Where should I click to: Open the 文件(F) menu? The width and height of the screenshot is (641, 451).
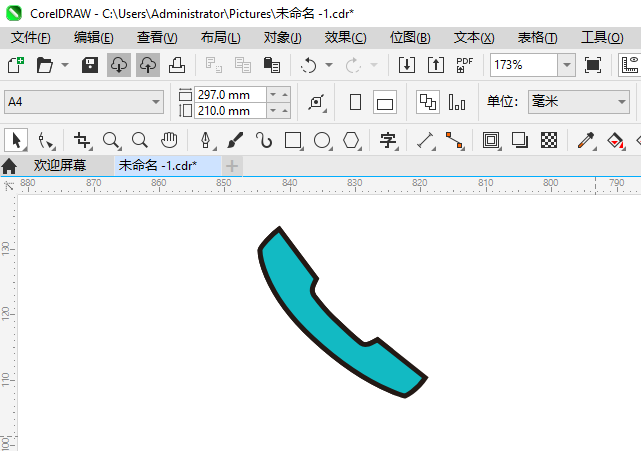31,38
